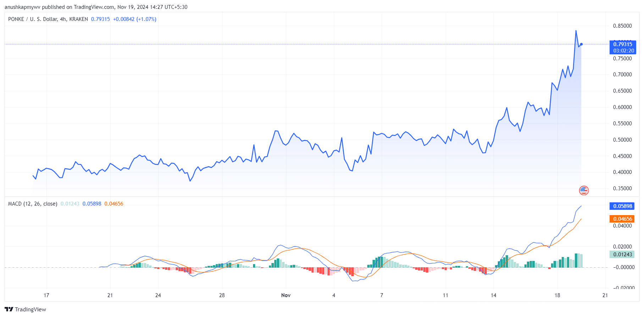Image resolution: width=644 pixels, height=317 pixels.
Task: Click the +0.00842 (+1.07%) change text
Action: pyautogui.click(x=134, y=19)
